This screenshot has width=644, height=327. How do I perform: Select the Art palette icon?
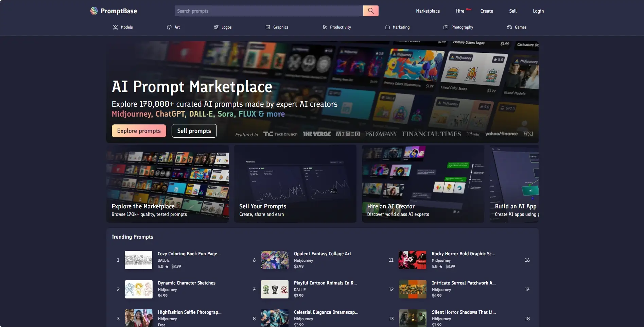click(x=169, y=27)
